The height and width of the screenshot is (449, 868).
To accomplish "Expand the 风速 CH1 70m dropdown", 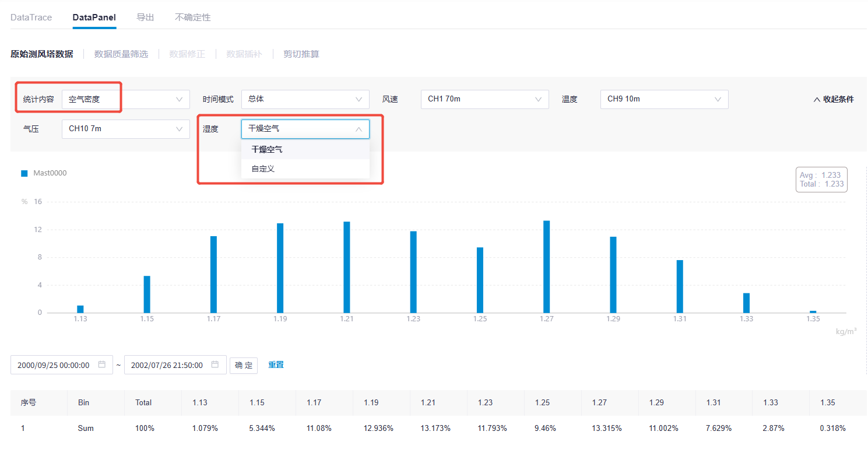I will coord(484,99).
